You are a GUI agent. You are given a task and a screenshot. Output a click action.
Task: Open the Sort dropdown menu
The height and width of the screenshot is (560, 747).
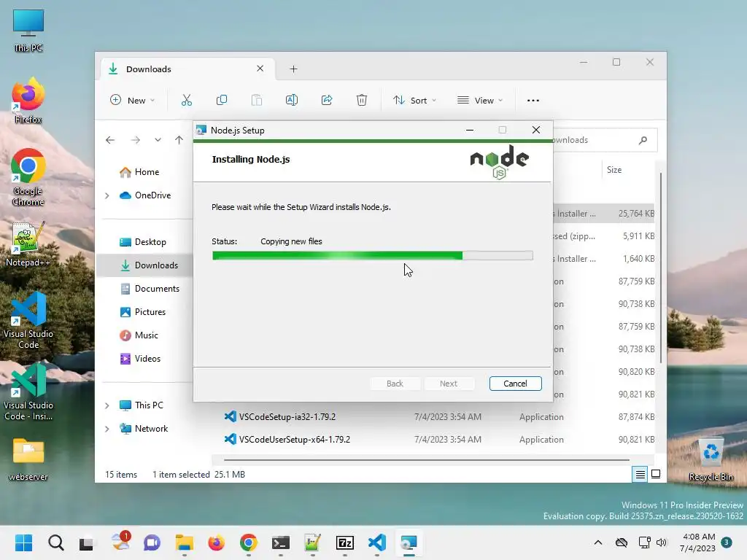click(x=414, y=100)
